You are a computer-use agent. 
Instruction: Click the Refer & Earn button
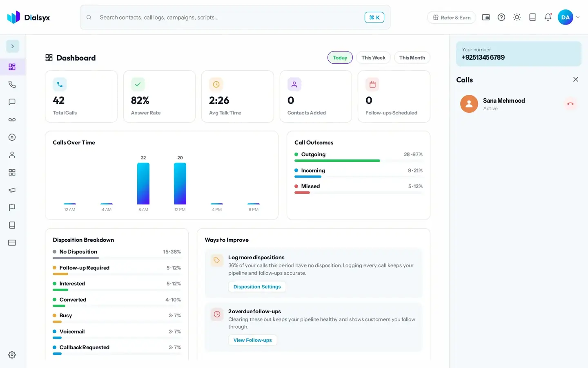point(452,17)
